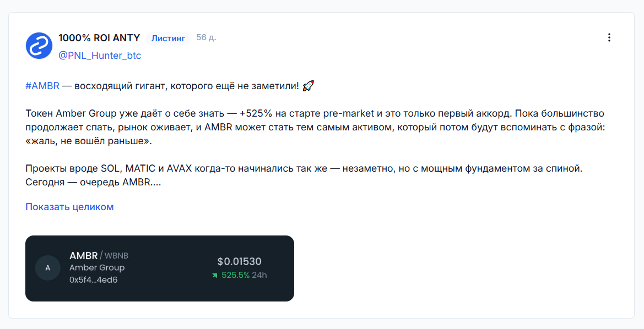644x329 pixels.
Task: Click the blue author avatar logo
Action: pos(39,46)
